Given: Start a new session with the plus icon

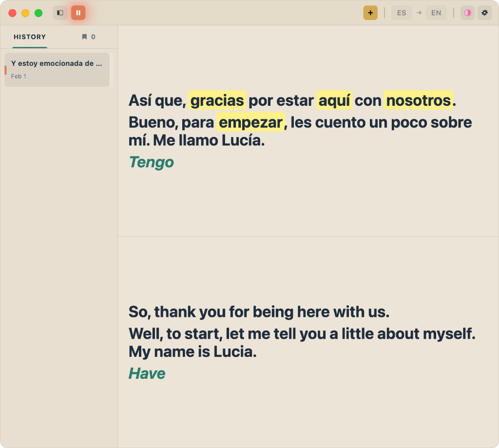Looking at the screenshot, I should (370, 12).
